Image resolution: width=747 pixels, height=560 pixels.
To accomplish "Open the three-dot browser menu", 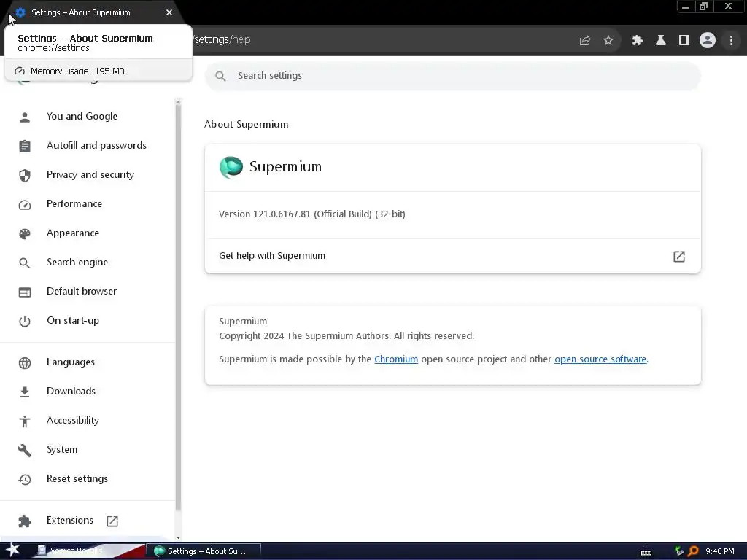I will click(x=731, y=41).
